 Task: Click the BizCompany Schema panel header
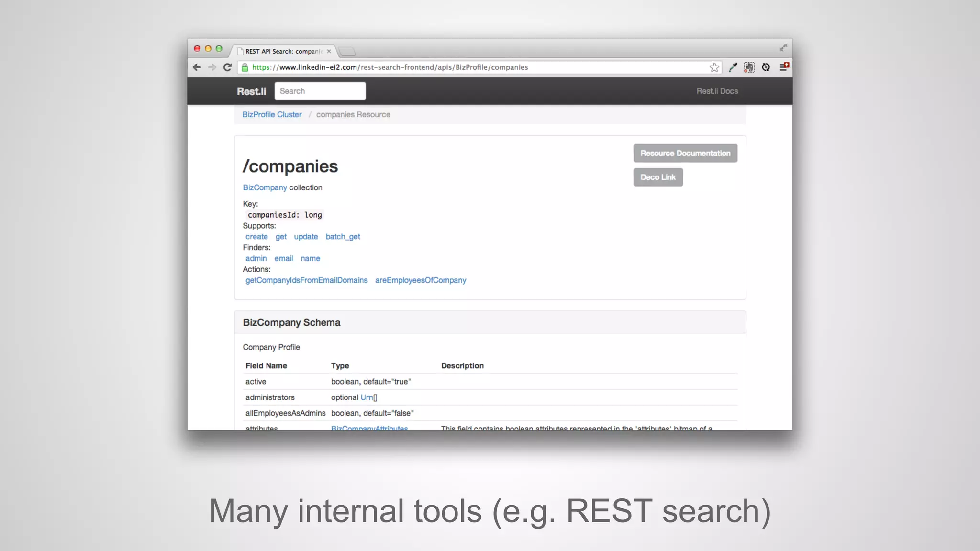pos(490,322)
